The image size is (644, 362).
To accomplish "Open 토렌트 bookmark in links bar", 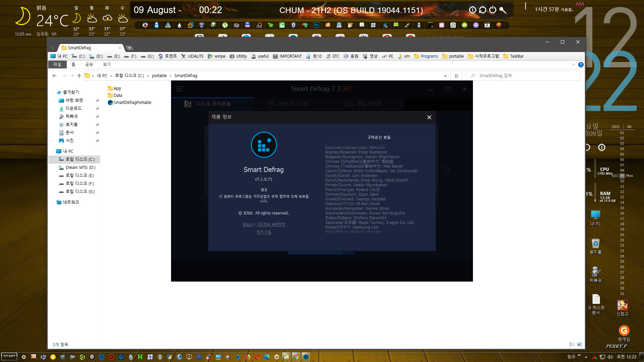I will [168, 56].
